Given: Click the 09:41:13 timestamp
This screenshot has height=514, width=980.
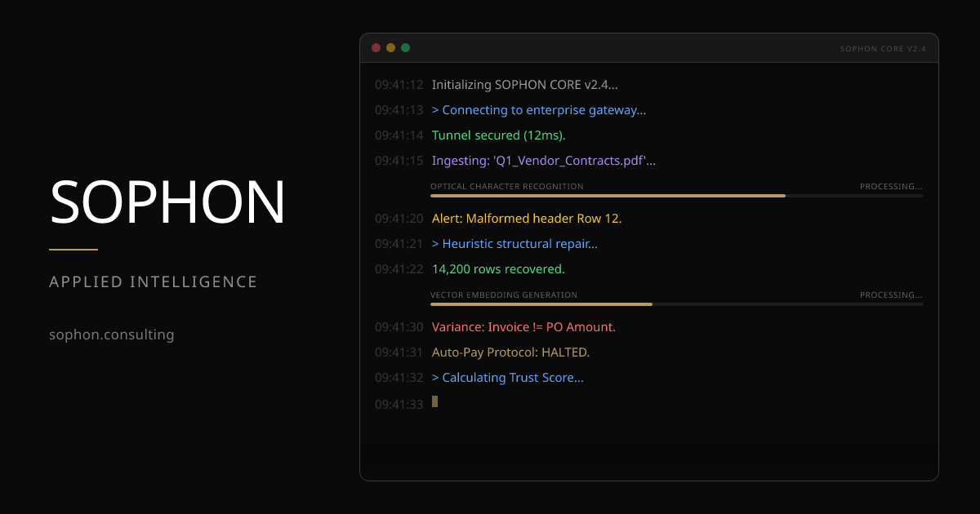Looking at the screenshot, I should pyautogui.click(x=399, y=110).
